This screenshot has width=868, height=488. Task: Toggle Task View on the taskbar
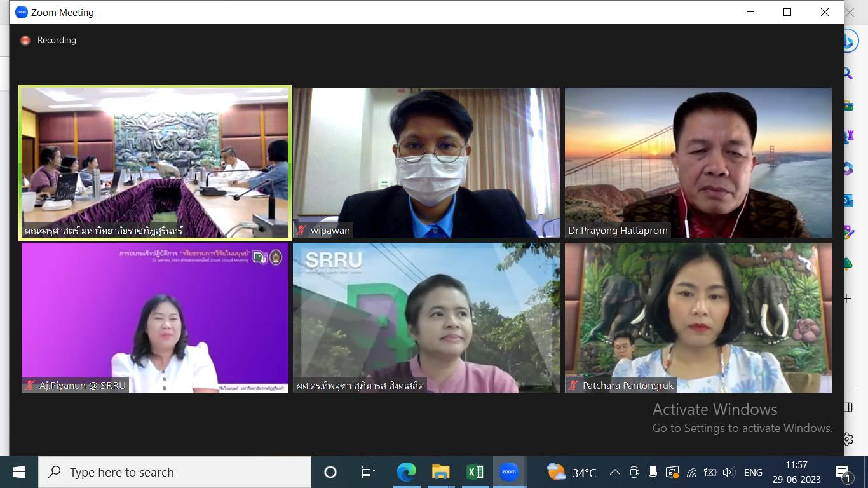click(368, 472)
